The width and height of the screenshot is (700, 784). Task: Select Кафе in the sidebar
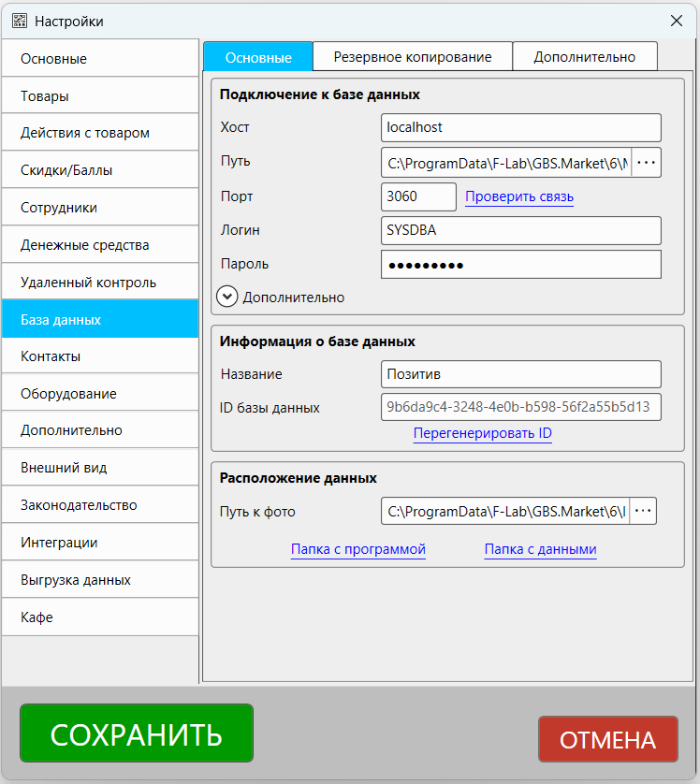(x=100, y=617)
